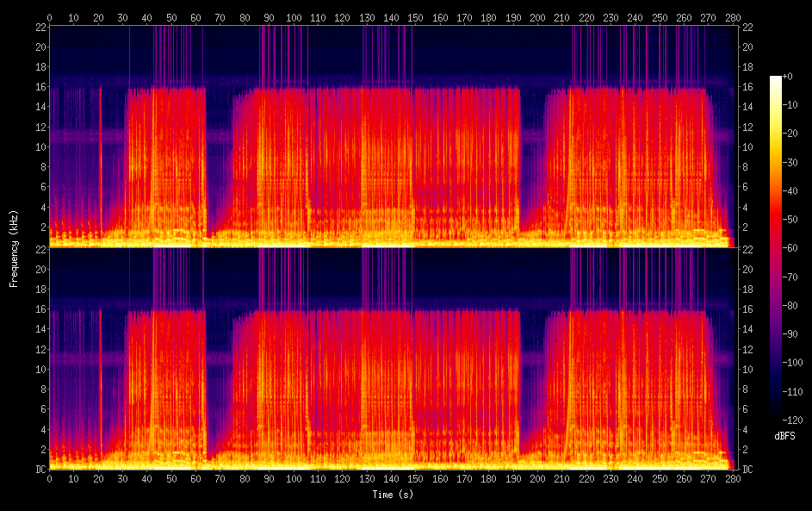Click the "Frequency (kHz)" axis title

point(14,249)
